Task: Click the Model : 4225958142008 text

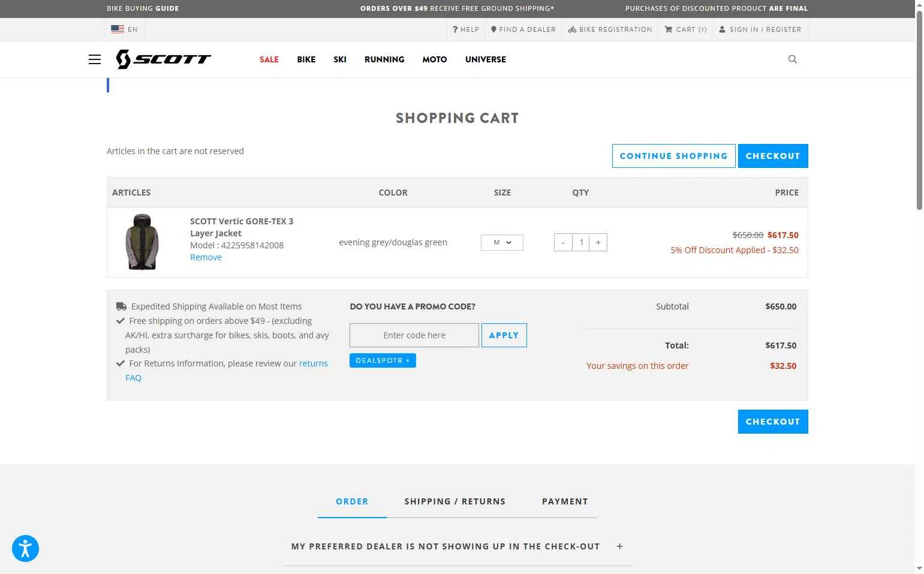Action: coord(237,245)
